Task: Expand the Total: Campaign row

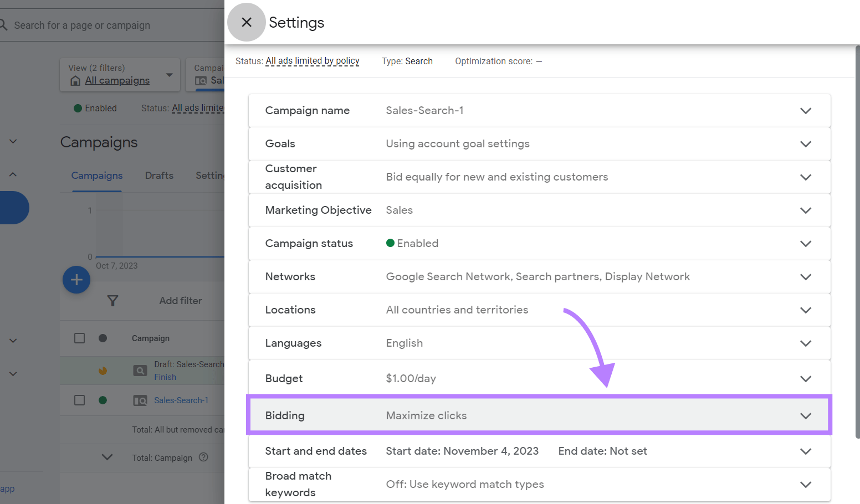Action: click(x=107, y=457)
